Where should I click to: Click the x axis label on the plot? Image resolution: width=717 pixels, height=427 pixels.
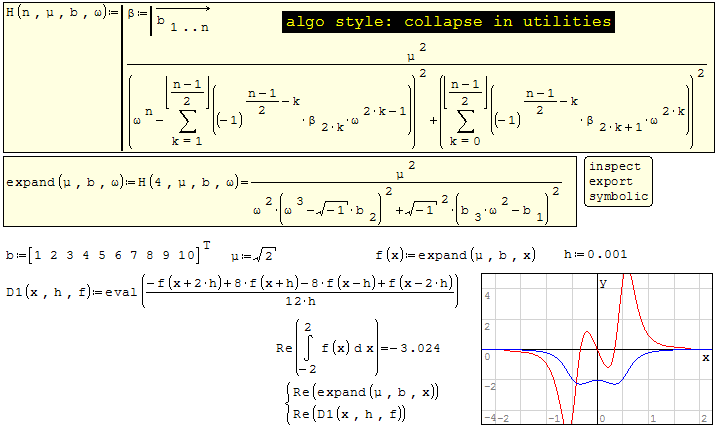[705, 357]
